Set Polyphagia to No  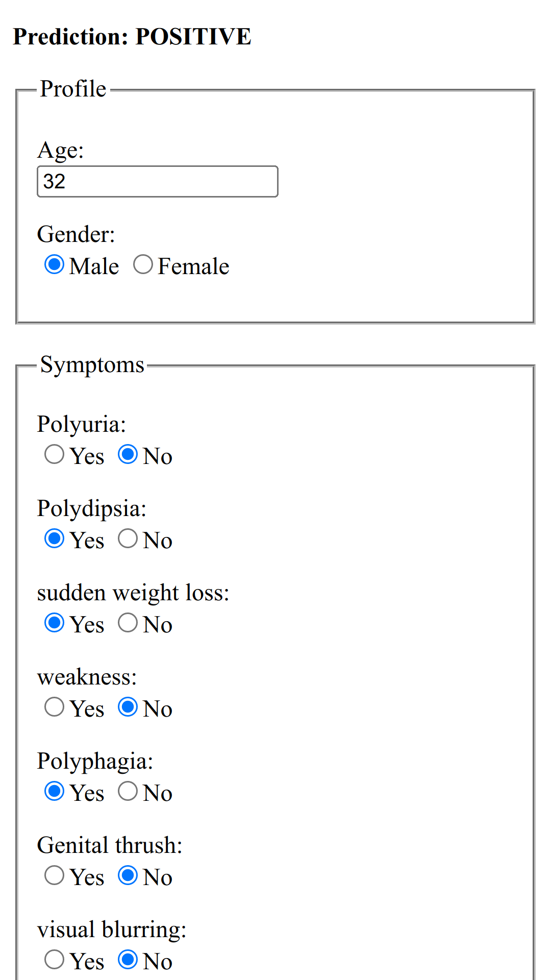(128, 791)
